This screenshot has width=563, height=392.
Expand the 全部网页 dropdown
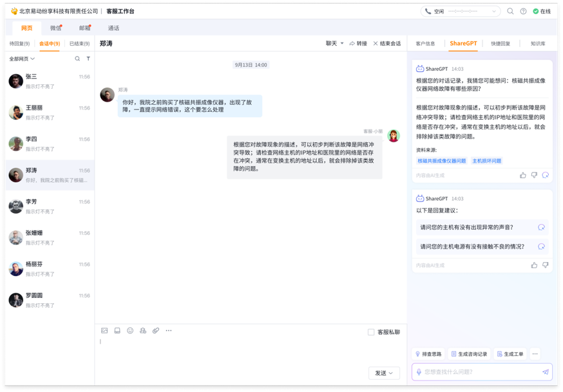pyautogui.click(x=22, y=59)
